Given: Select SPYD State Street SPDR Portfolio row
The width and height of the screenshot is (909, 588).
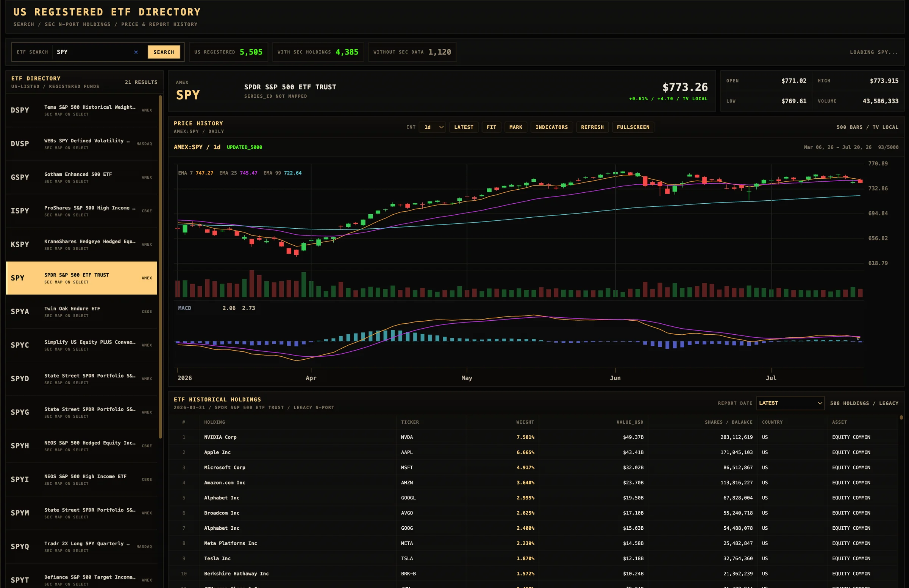Looking at the screenshot, I should point(81,379).
